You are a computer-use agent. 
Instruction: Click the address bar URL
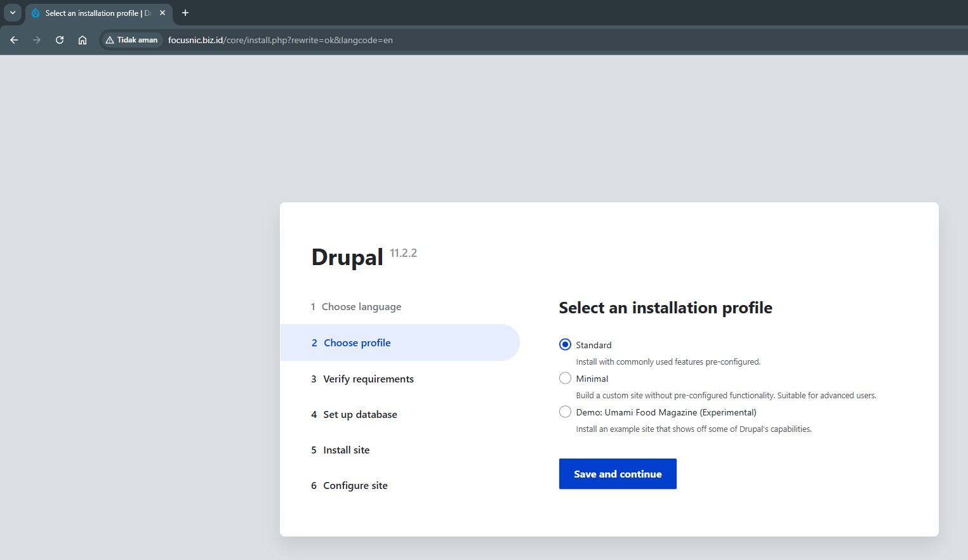coord(280,40)
